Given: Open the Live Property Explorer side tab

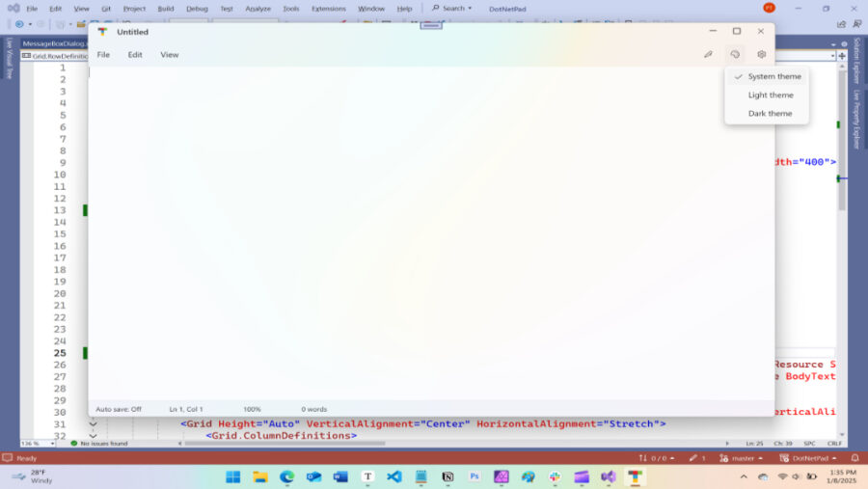Looking at the screenshot, I should click(x=857, y=120).
